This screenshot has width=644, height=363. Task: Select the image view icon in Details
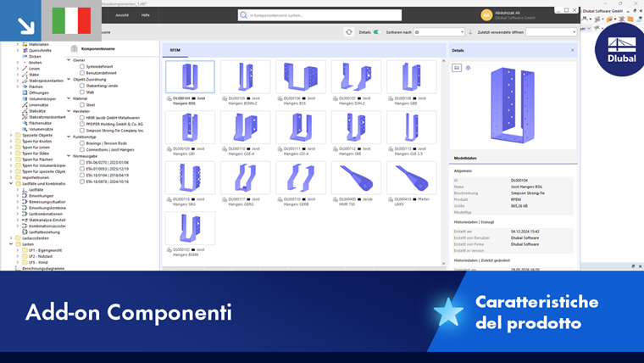[457, 68]
